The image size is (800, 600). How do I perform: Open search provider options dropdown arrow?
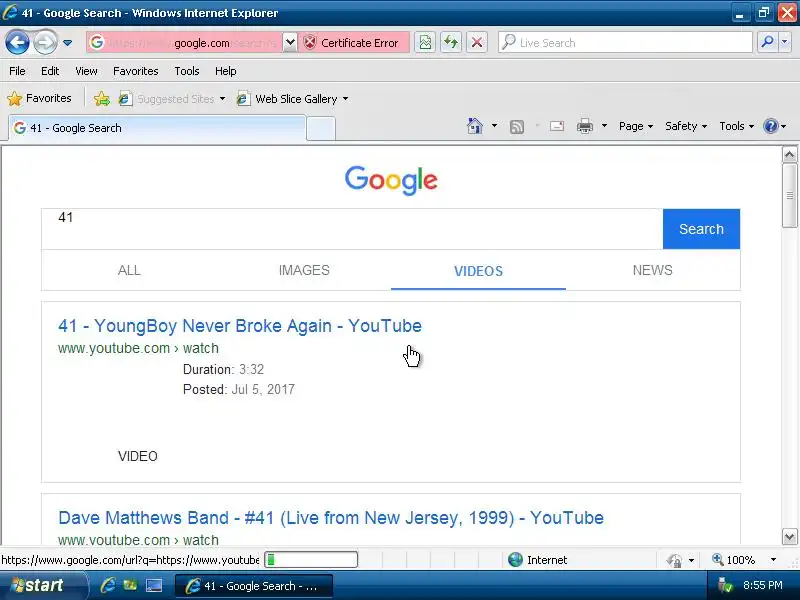click(785, 42)
